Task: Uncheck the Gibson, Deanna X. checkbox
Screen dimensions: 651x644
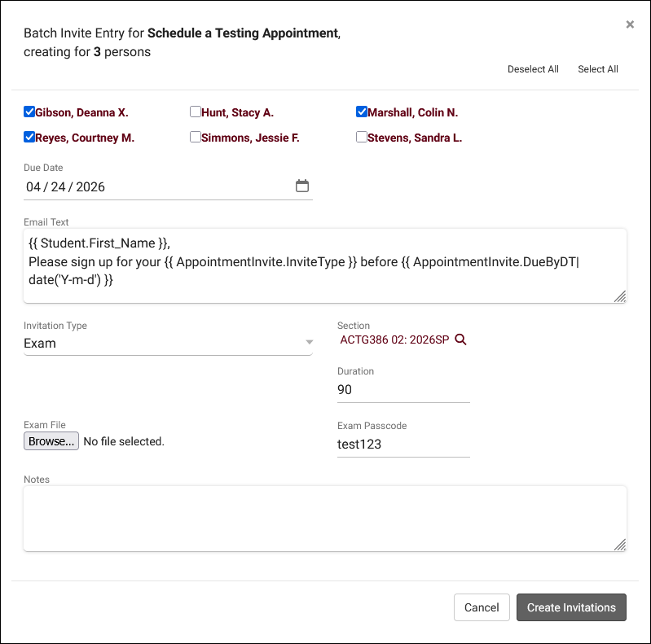Action: [29, 112]
